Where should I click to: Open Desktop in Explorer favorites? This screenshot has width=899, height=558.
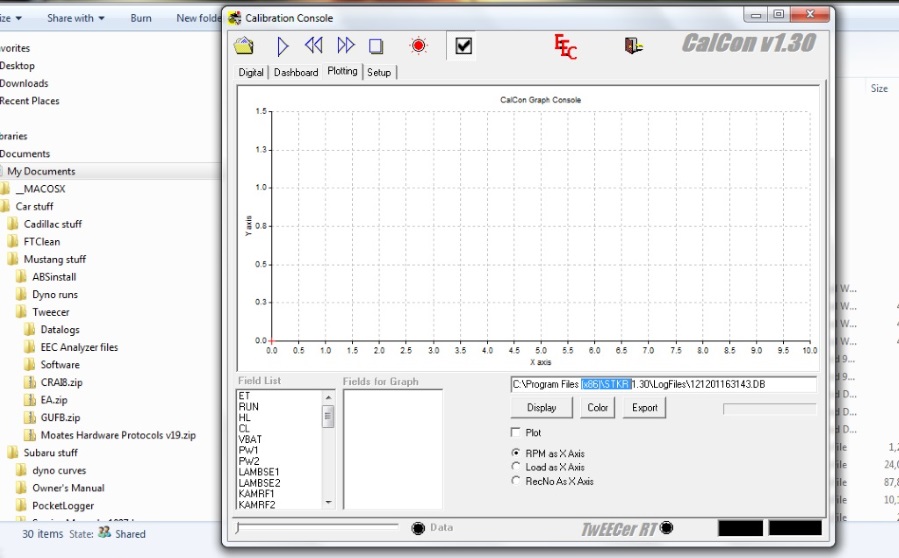click(x=17, y=66)
